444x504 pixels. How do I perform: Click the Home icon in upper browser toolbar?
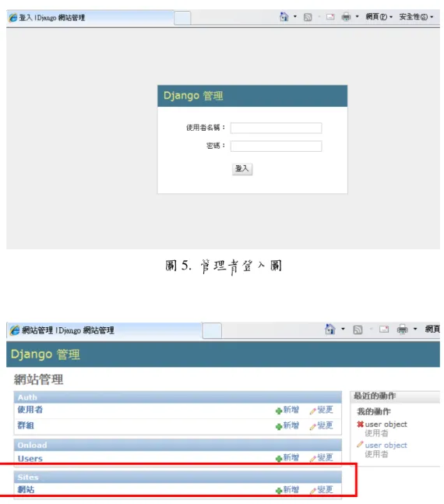[x=284, y=16]
